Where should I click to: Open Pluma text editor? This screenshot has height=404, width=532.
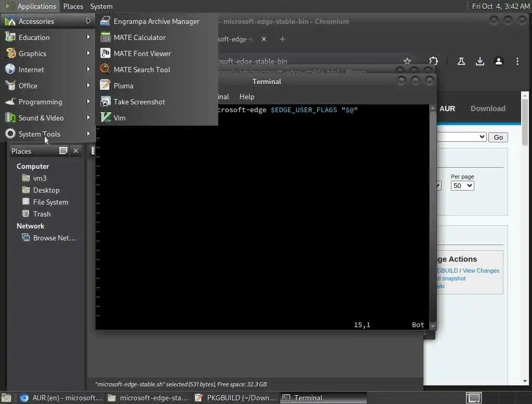click(156, 86)
